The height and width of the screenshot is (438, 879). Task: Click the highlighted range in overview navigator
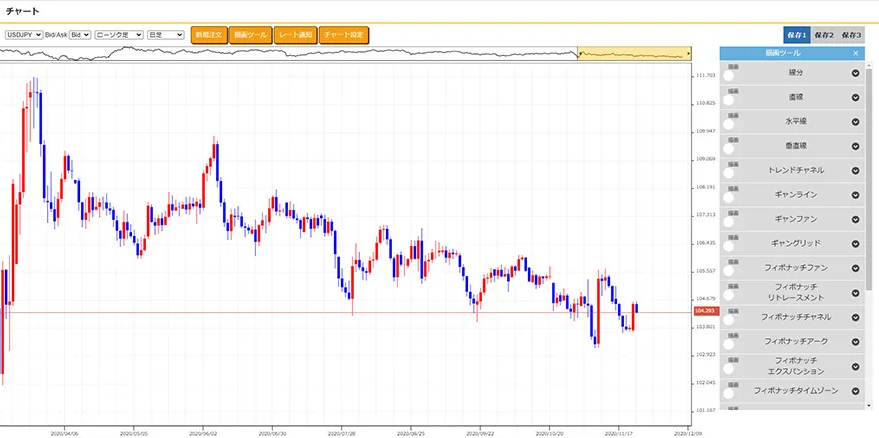click(634, 53)
